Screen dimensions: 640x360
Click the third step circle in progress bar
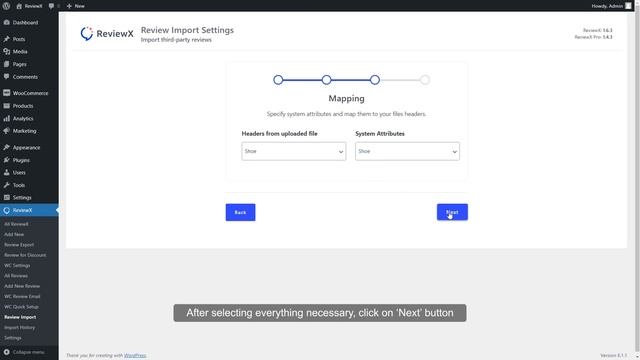pyautogui.click(x=375, y=80)
